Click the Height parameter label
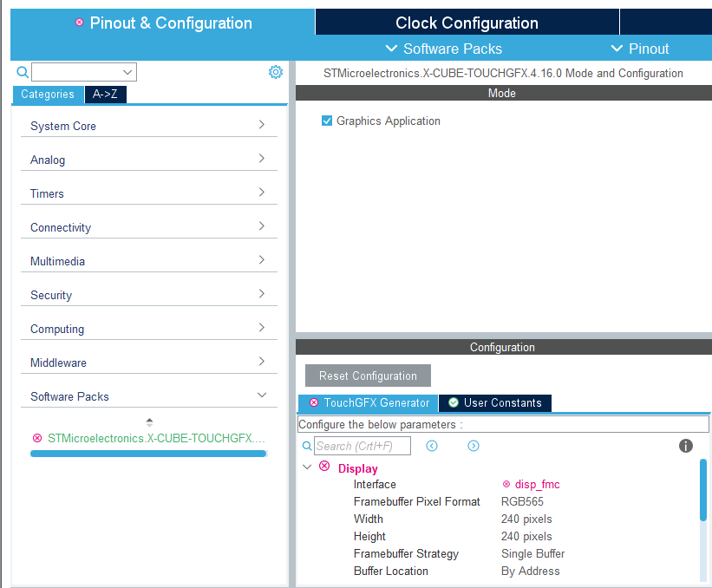The height and width of the screenshot is (588, 712). click(x=369, y=536)
